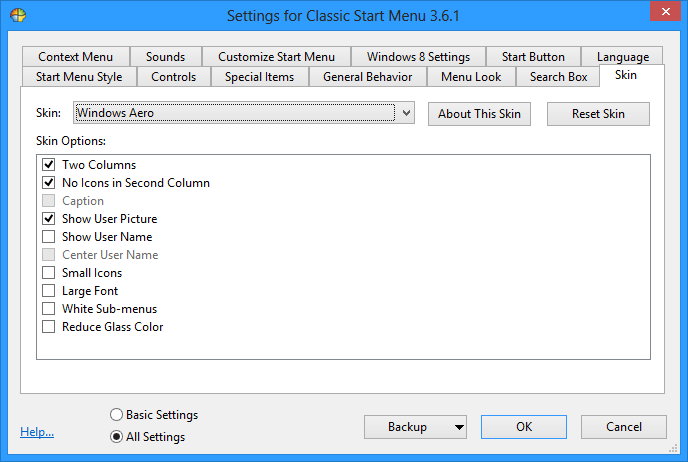This screenshot has width=688, height=462.
Task: Click the About This Skin button
Action: click(480, 114)
